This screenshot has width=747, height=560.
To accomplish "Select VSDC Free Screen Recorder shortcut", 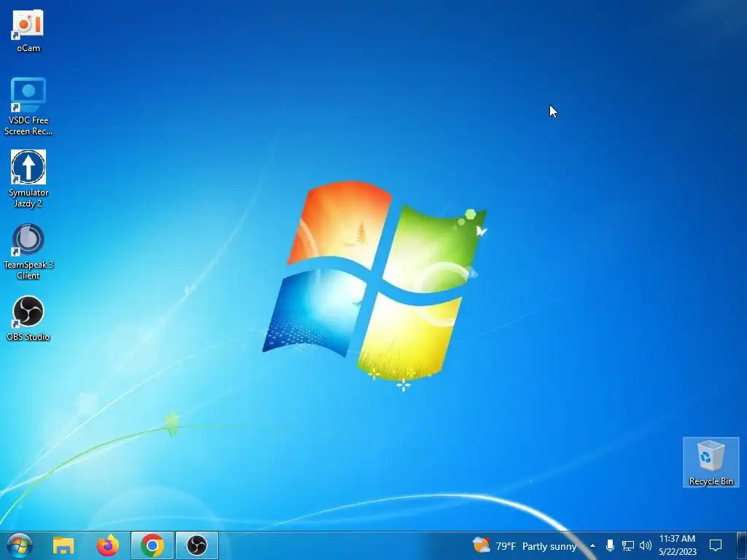I will (x=28, y=106).
